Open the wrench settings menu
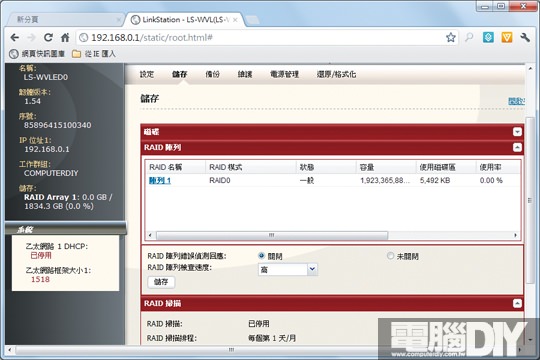This screenshot has height=360, width=540. point(525,38)
